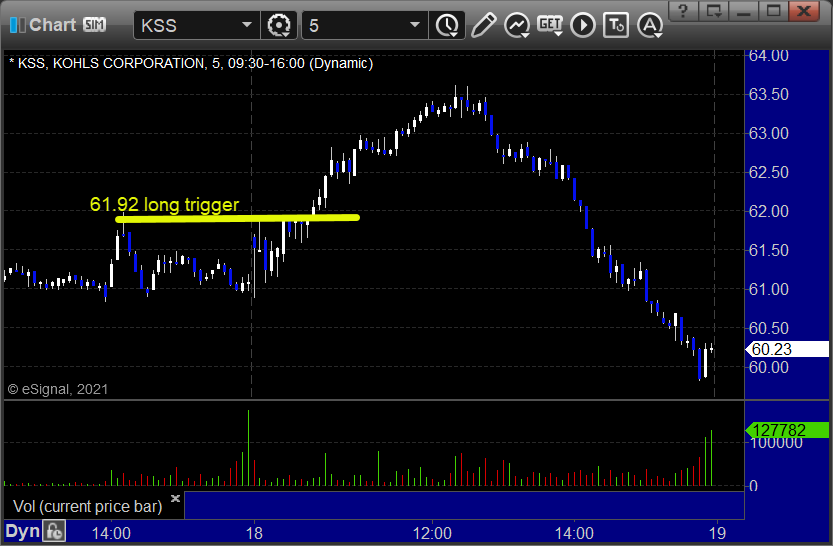
Task: Select the yellow trigger line
Action: click(237, 218)
